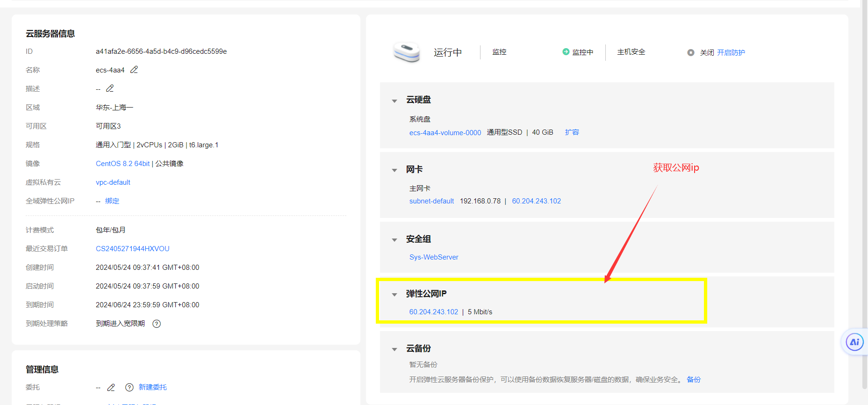Open recent order CS2405271944HXVOU

pos(133,249)
